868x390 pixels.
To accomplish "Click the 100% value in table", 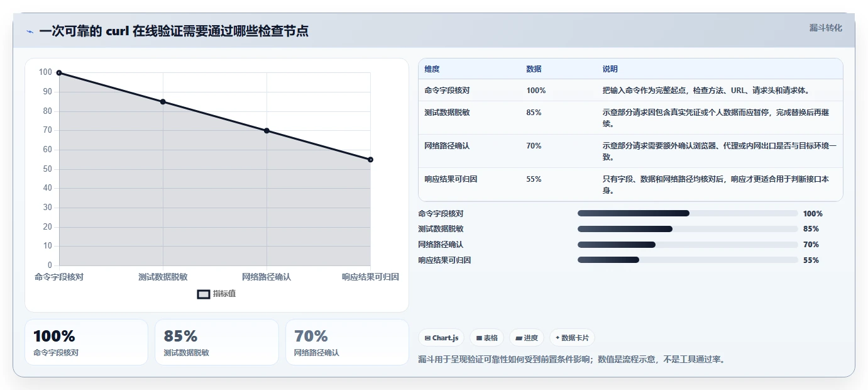I will coord(536,91).
